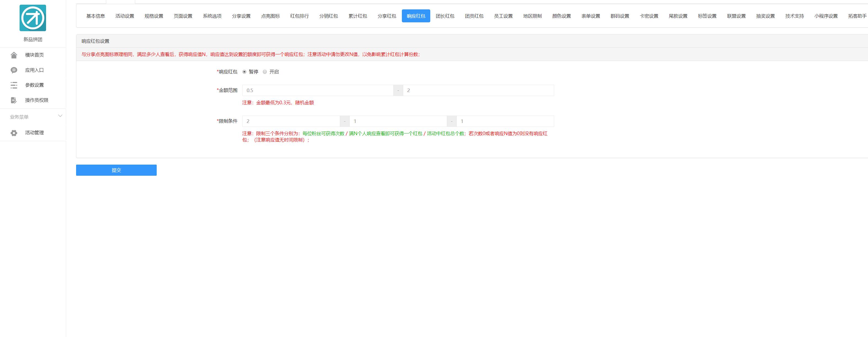Screen dimensions: 868x337
Task: Select the 暂停 radio option
Action: point(244,72)
